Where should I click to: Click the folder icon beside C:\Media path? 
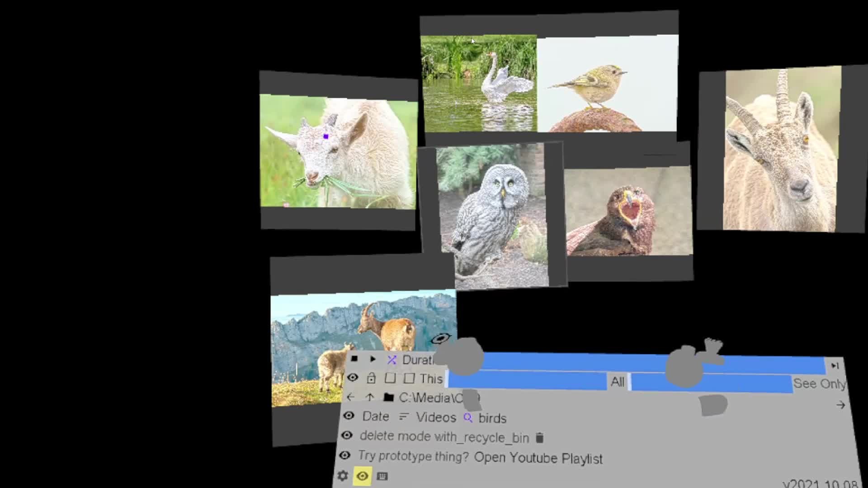click(388, 397)
